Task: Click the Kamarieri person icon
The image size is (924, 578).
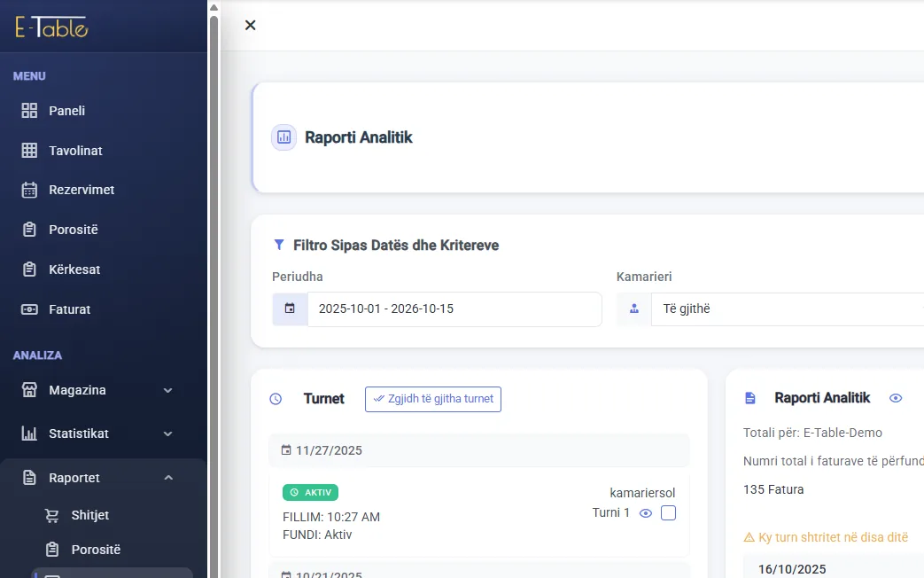Action: click(634, 309)
